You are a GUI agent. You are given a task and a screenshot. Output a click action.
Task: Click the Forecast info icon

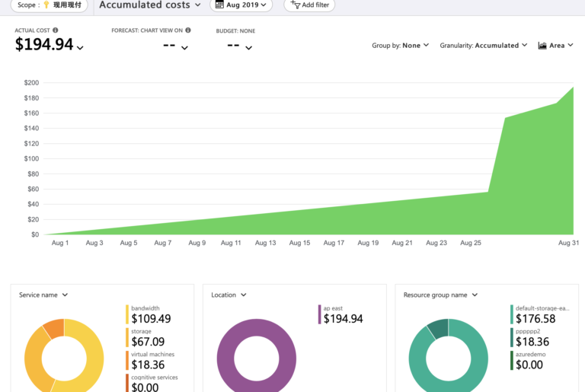click(188, 30)
